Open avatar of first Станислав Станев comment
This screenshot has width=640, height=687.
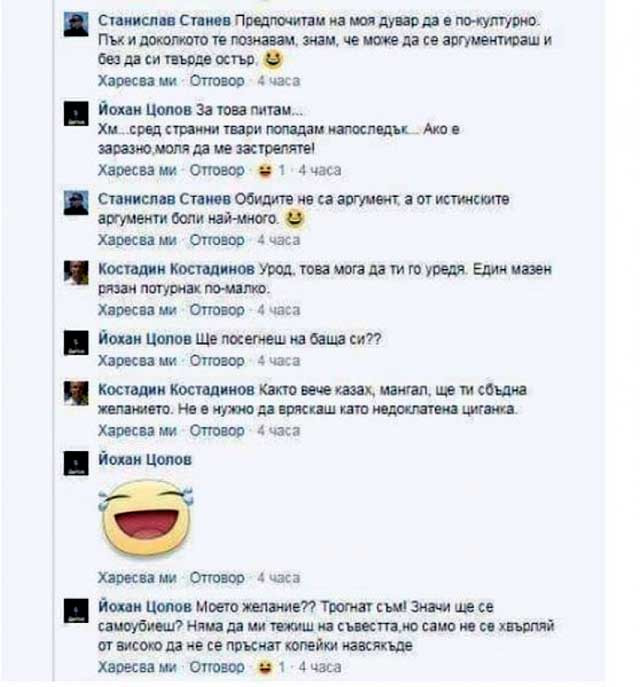tap(76, 25)
